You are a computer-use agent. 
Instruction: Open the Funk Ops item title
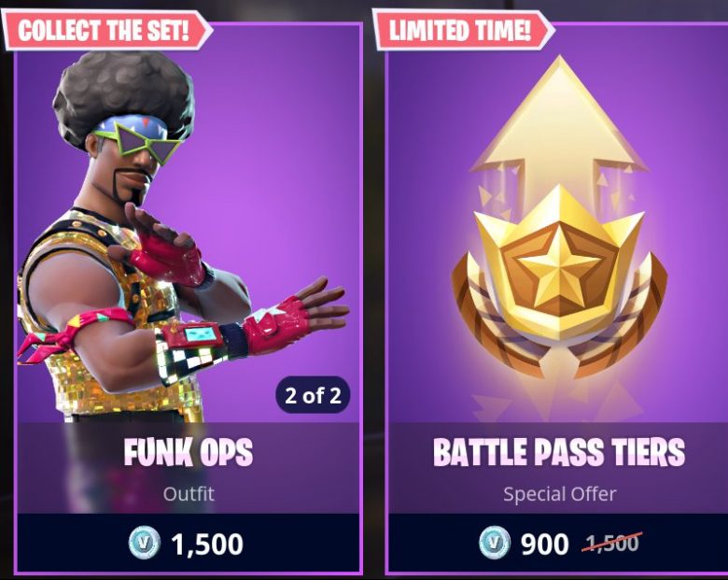tap(188, 452)
